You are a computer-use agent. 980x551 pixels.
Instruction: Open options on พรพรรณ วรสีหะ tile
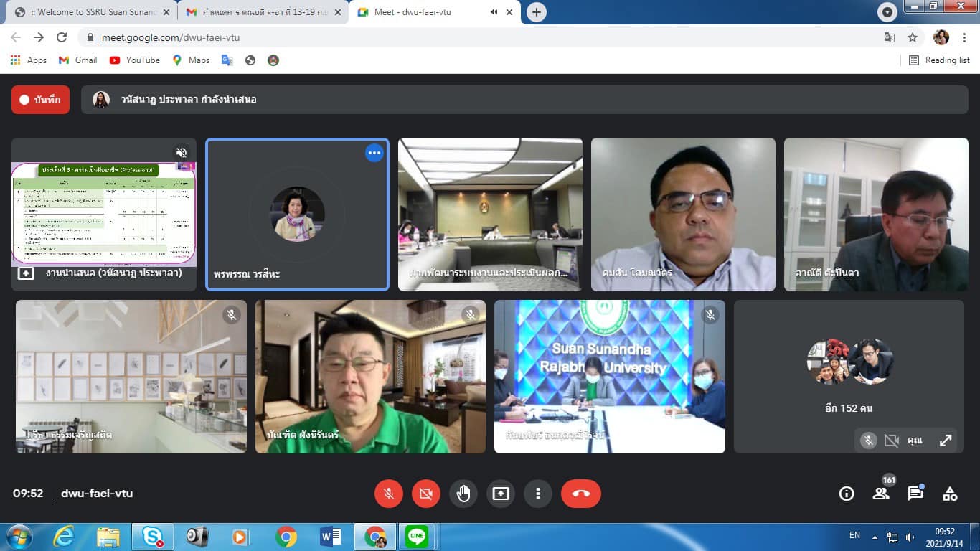pos(374,153)
